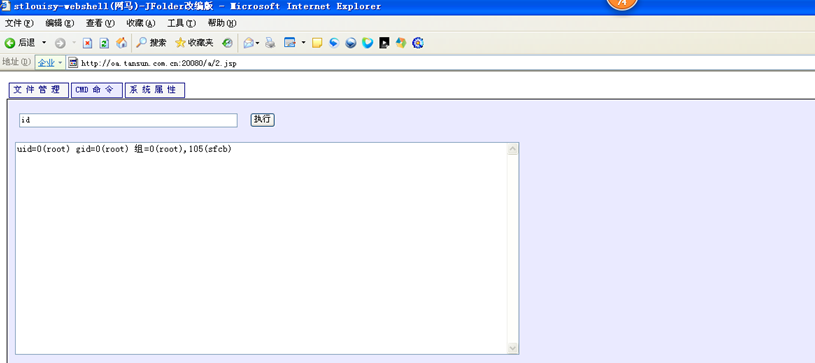
Task: Open the 文件 (File) menu
Action: pyautogui.click(x=19, y=23)
